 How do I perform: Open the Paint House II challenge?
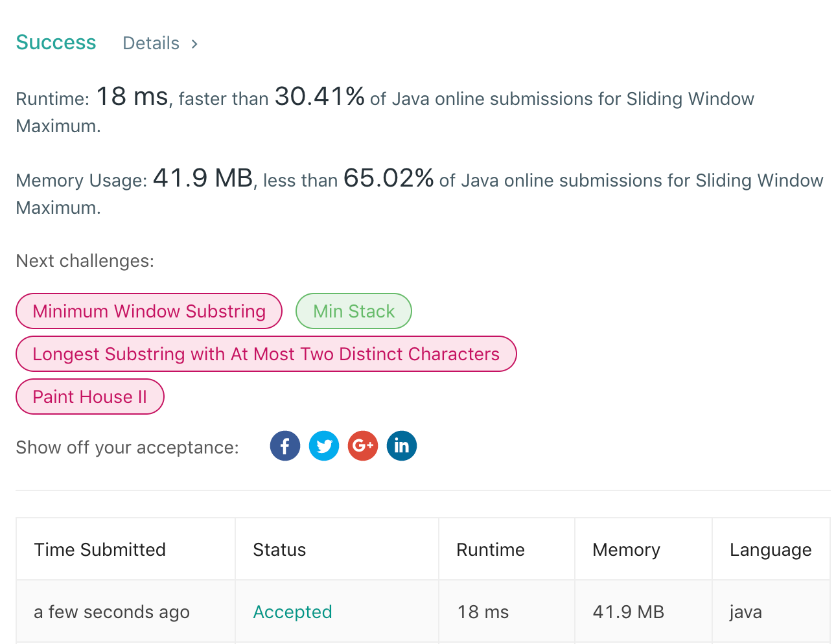coord(89,397)
